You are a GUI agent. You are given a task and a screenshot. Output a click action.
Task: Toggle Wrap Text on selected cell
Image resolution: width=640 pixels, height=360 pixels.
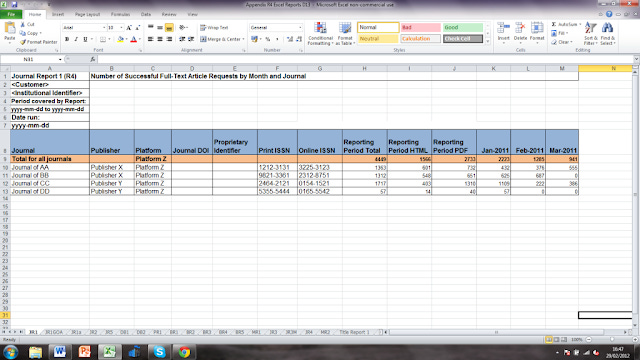pyautogui.click(x=214, y=28)
